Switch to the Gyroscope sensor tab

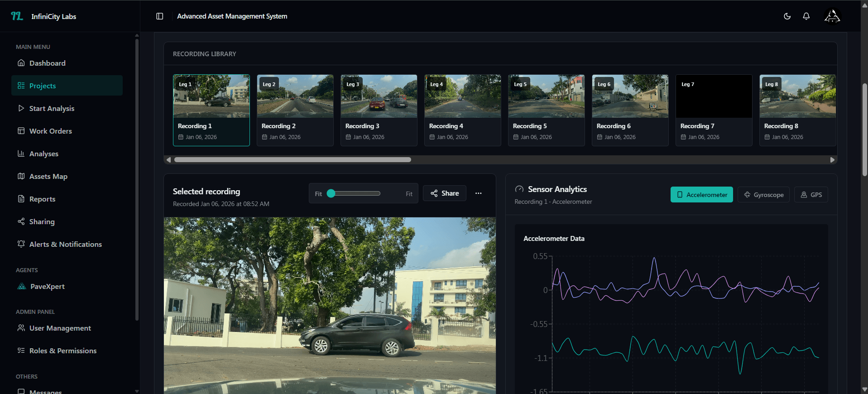(763, 195)
